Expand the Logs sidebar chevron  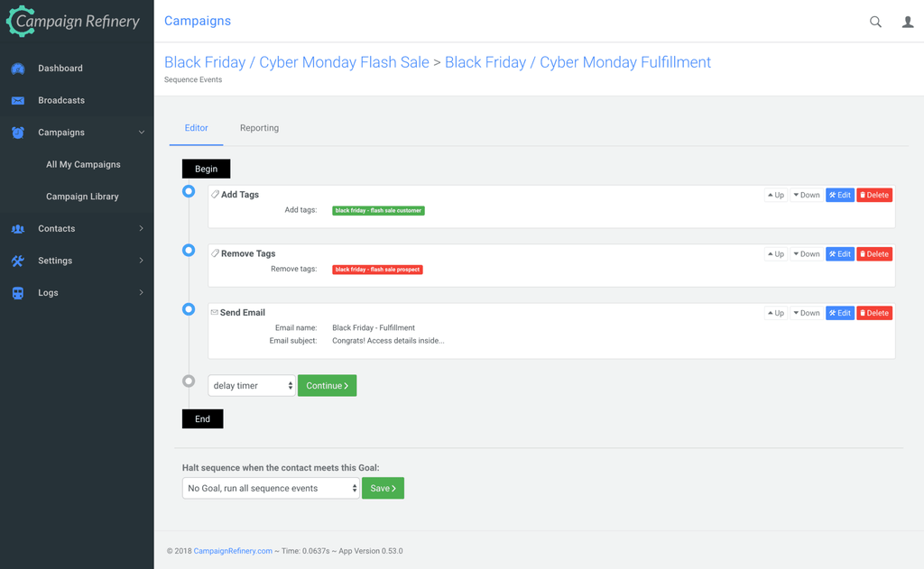142,292
